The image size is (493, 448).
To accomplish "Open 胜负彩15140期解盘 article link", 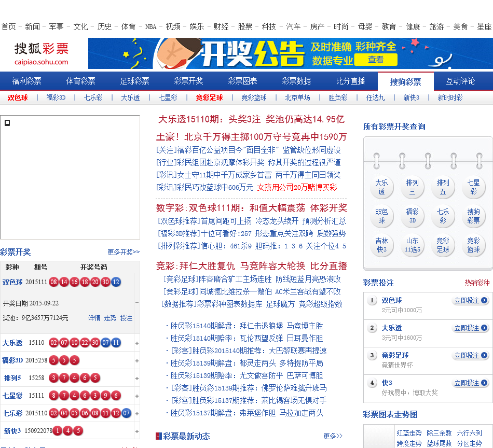I will [x=246, y=326].
